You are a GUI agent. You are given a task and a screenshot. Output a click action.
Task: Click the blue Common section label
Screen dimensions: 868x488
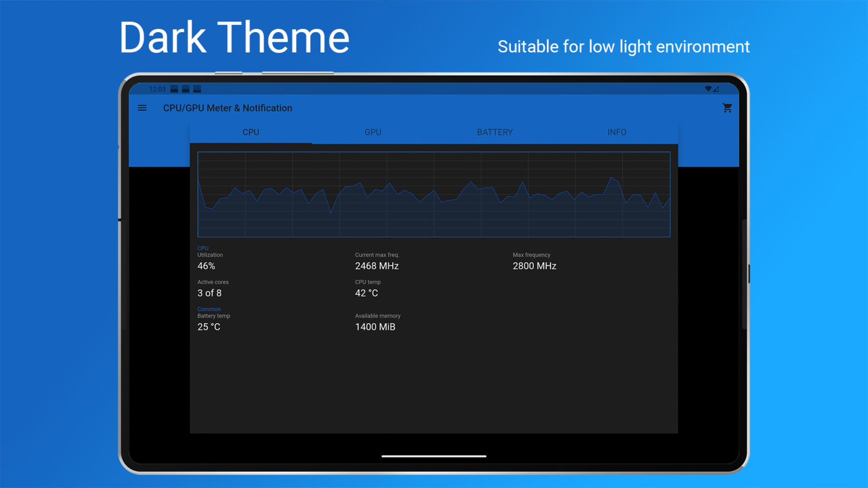coord(209,309)
